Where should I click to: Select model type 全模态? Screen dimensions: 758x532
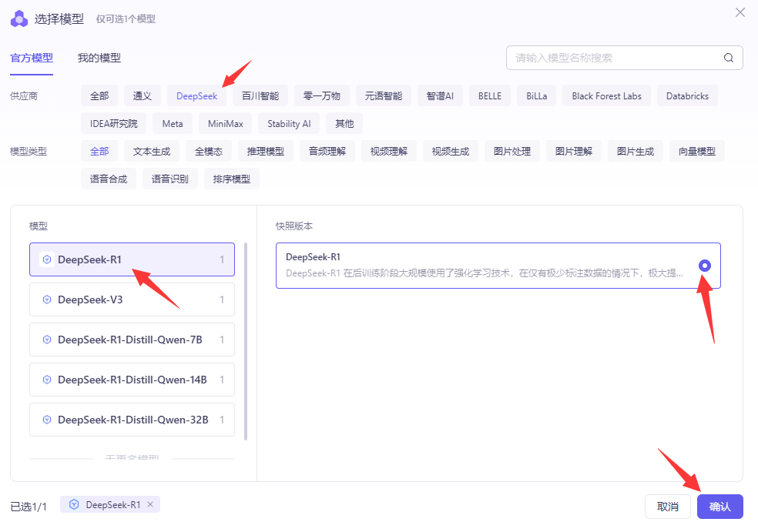coord(208,151)
